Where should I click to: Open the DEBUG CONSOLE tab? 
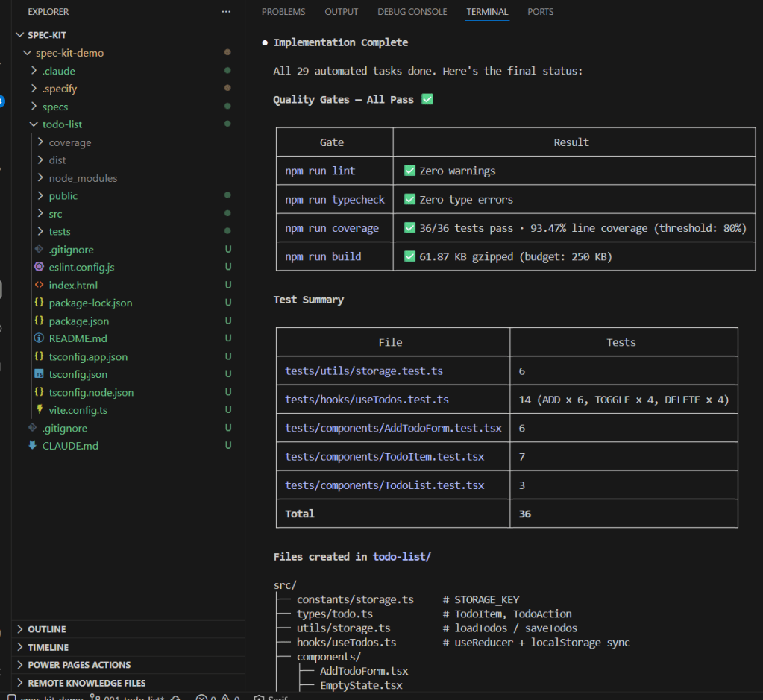(412, 12)
